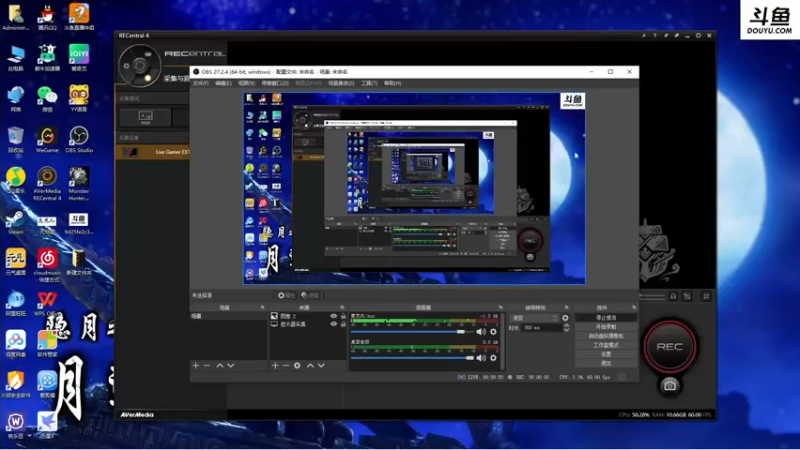The height and width of the screenshot is (450, 800).
Task: Open the 文件(F) menu in OBS
Action: [x=201, y=83]
